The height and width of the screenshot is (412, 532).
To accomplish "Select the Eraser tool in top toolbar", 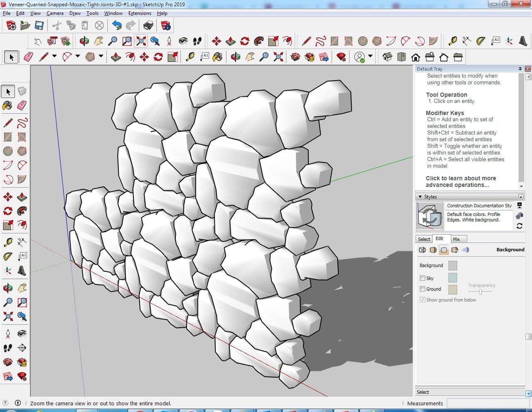I will point(29,57).
